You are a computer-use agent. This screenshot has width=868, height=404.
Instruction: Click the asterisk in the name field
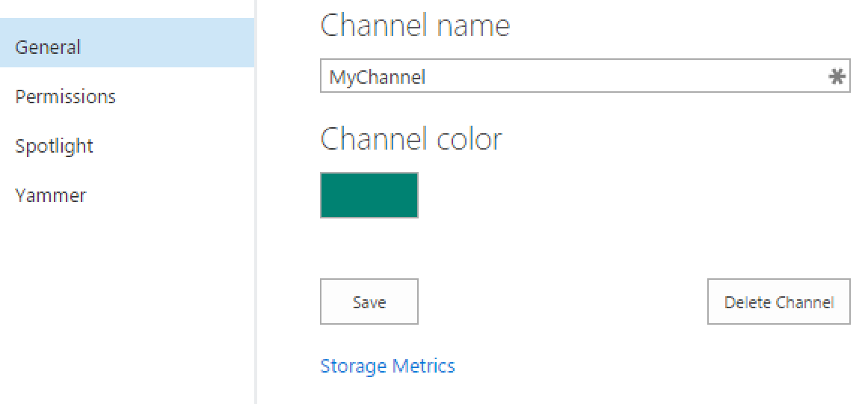point(837,77)
